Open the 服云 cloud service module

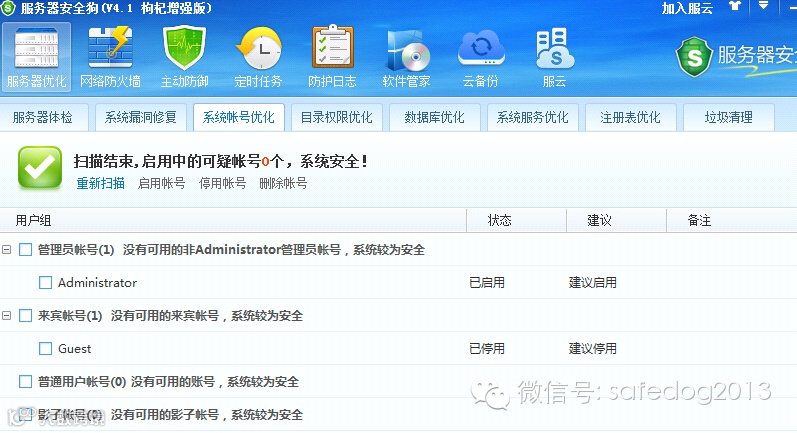click(554, 57)
